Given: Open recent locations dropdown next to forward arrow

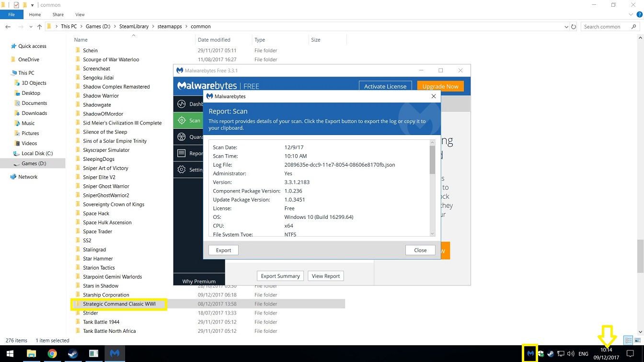Looking at the screenshot, I should (31, 27).
